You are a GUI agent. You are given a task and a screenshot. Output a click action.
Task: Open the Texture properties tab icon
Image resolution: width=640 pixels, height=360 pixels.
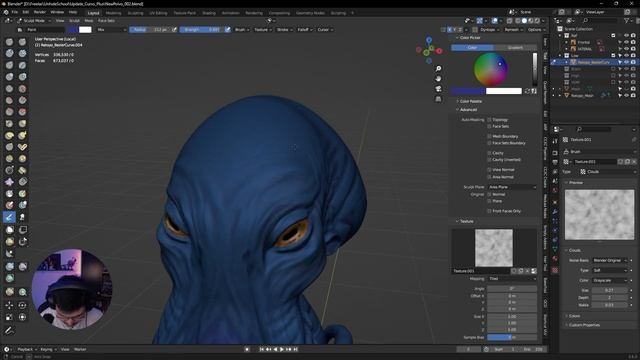coord(555,270)
